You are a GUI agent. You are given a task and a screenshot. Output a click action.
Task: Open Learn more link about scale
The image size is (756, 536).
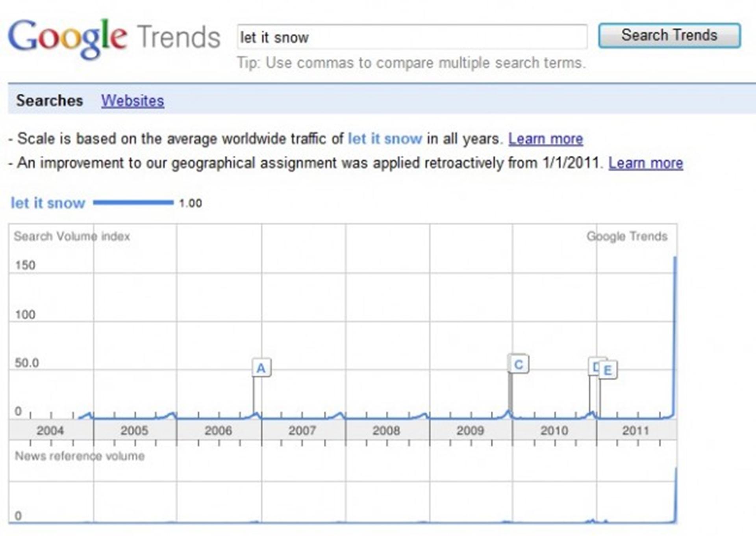[545, 139]
